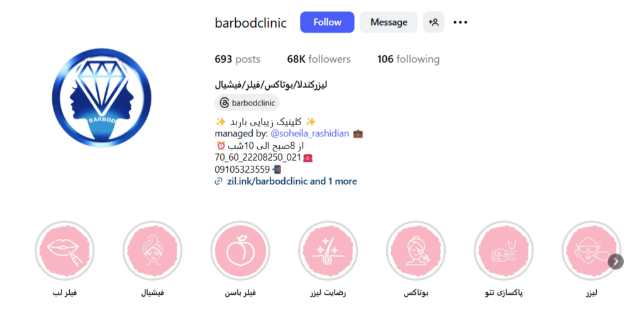
Task: Open the Message button
Action: 389,22
